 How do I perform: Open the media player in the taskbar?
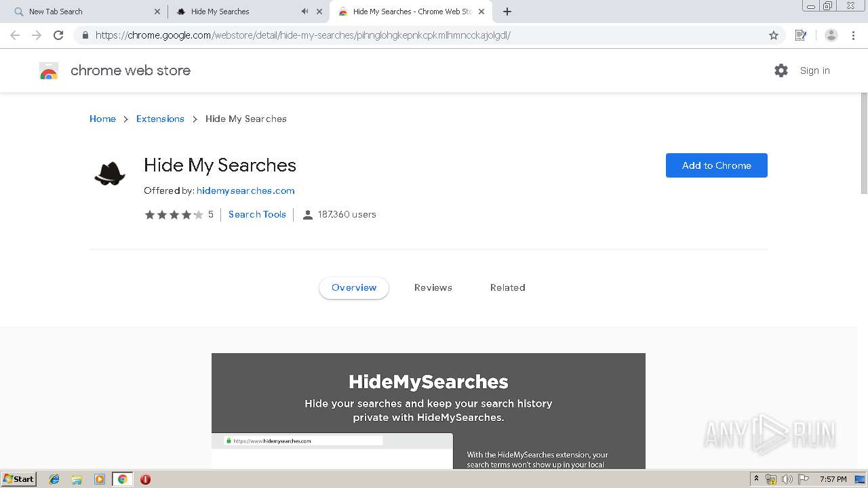[100, 479]
